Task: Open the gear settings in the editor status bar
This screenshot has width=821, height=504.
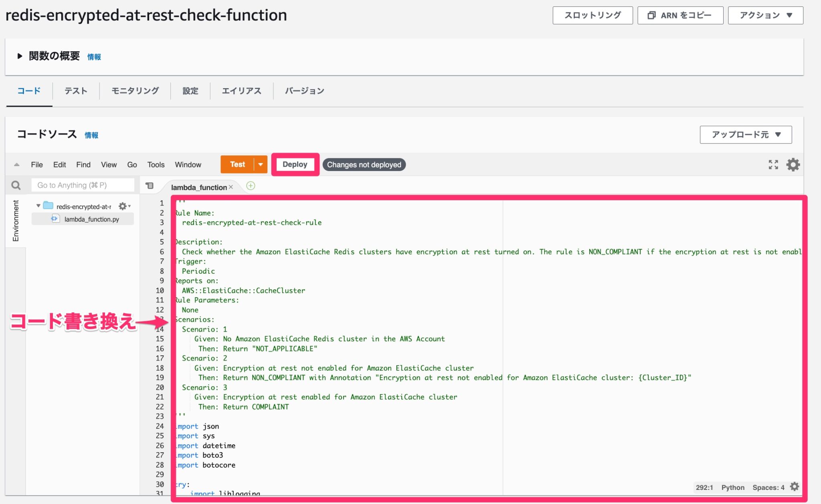Action: pyautogui.click(x=795, y=487)
